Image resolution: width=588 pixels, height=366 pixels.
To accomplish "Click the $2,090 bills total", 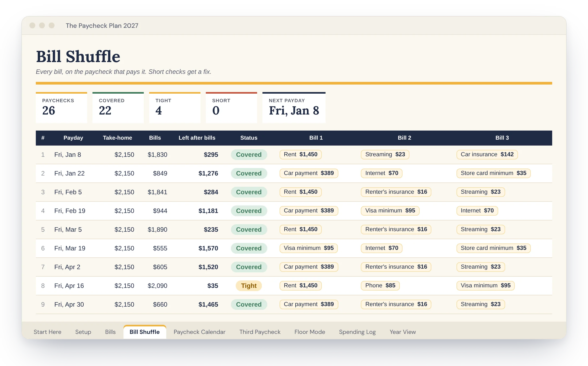I will (157, 286).
